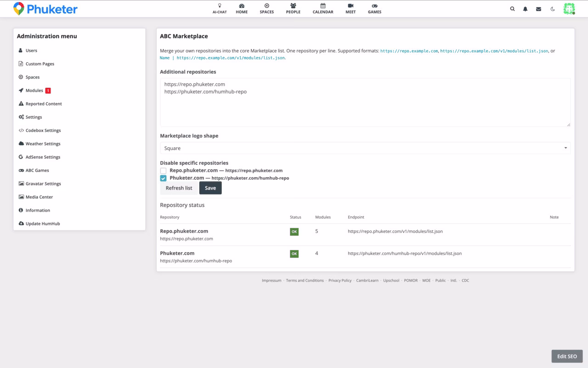This screenshot has height=368, width=588.
Task: Open the Terms and Conditions footer link
Action: click(305, 281)
